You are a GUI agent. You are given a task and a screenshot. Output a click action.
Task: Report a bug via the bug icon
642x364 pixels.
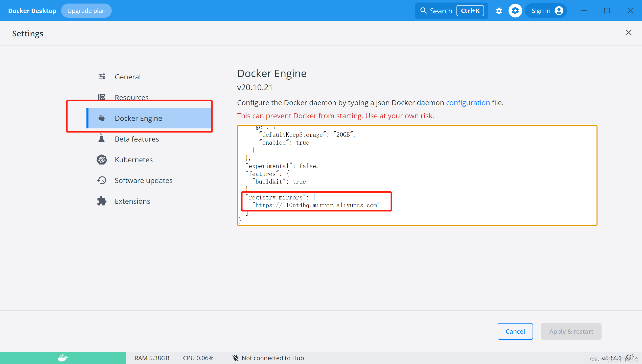tap(499, 10)
